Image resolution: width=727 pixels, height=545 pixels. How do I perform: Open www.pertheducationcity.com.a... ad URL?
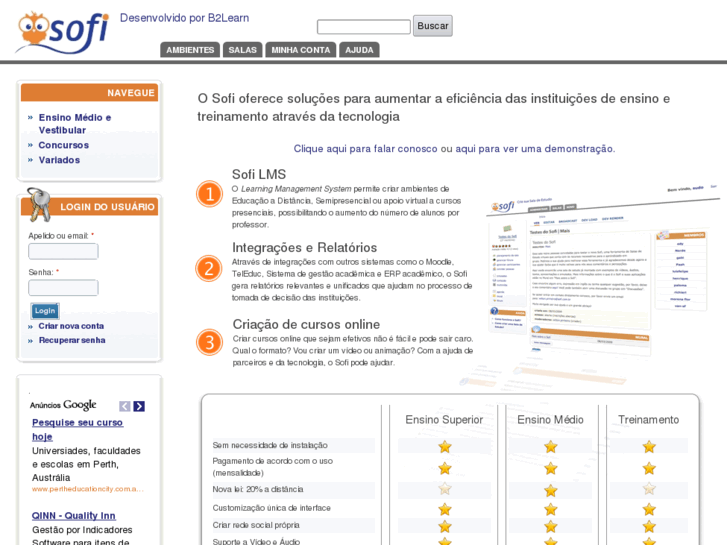coord(88,489)
